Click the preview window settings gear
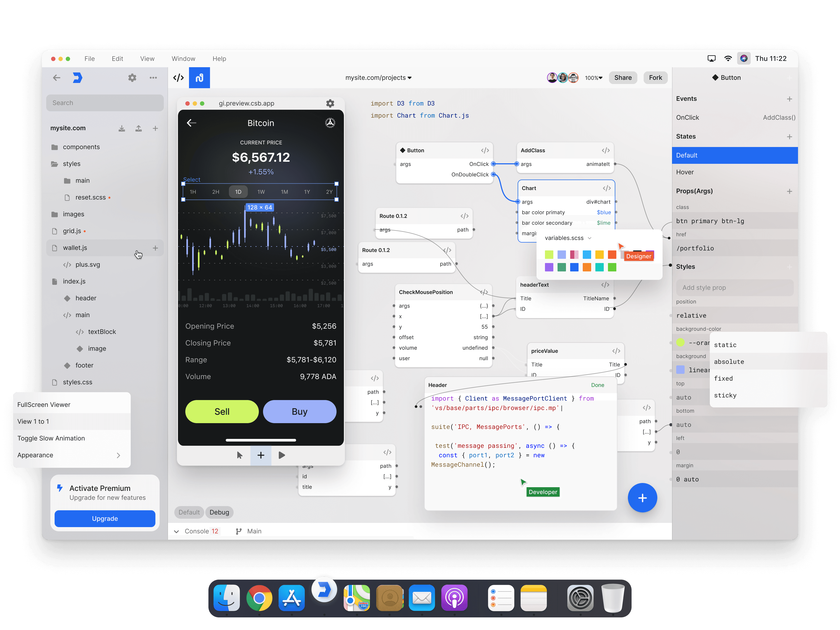840x630 pixels. tap(330, 103)
